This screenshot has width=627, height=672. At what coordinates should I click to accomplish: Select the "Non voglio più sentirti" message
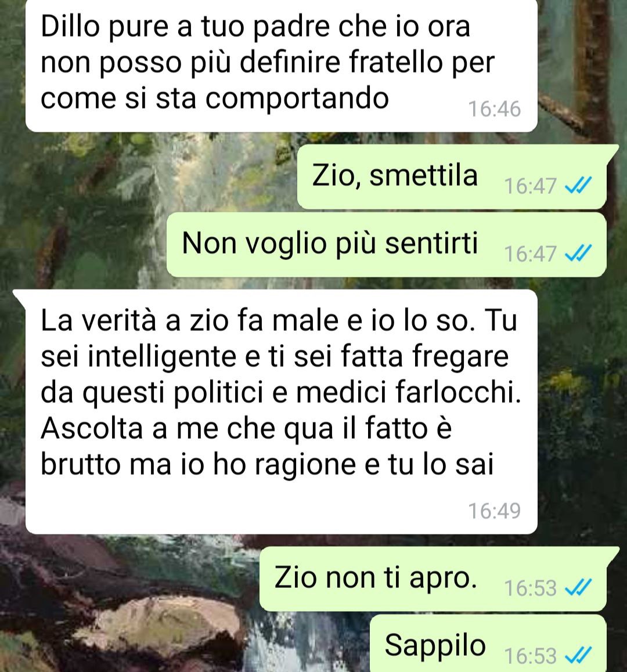[x=387, y=244]
